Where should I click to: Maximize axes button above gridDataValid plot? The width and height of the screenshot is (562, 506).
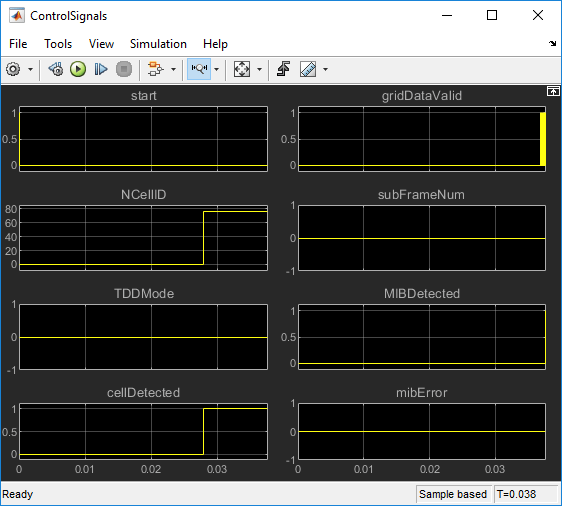point(553,92)
